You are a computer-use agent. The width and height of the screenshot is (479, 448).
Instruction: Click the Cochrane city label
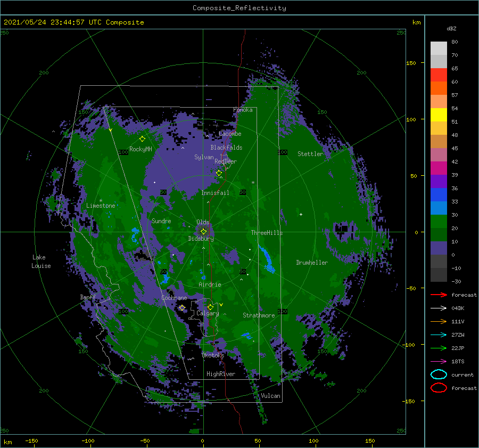(174, 298)
